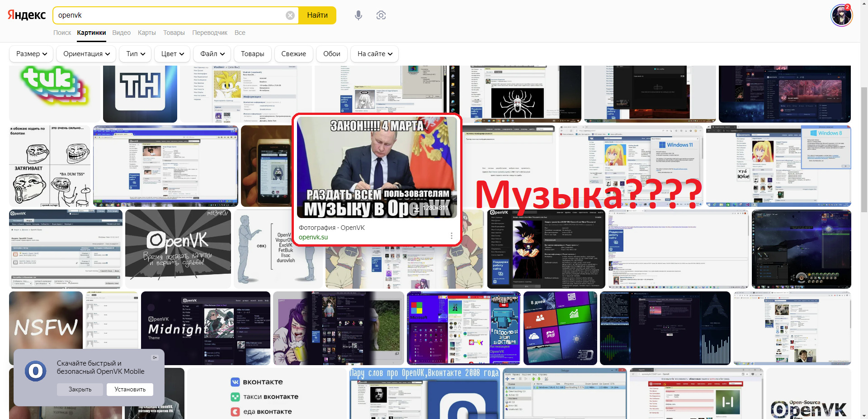Open the Windows 11 screenshot thumbnail

coord(631,166)
